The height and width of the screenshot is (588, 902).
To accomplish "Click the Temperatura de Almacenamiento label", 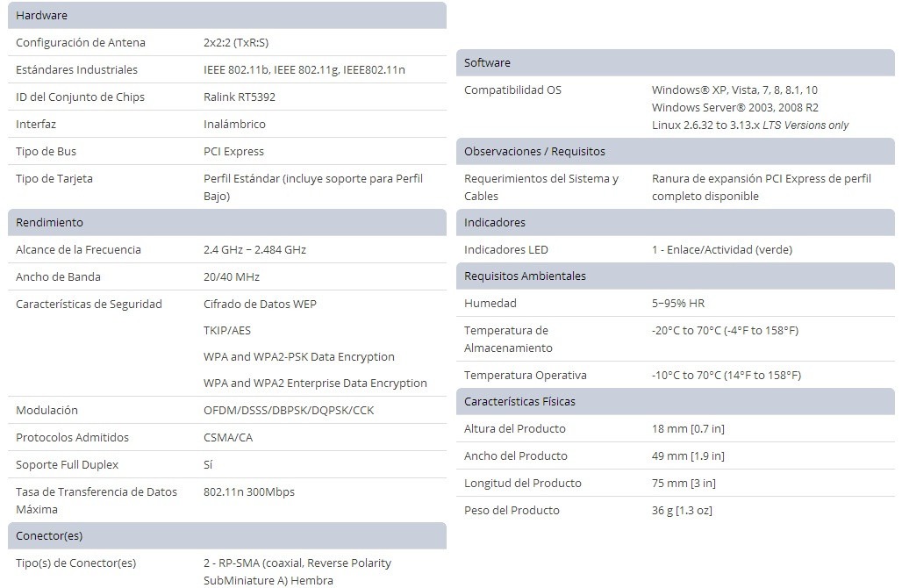I will click(x=509, y=339).
